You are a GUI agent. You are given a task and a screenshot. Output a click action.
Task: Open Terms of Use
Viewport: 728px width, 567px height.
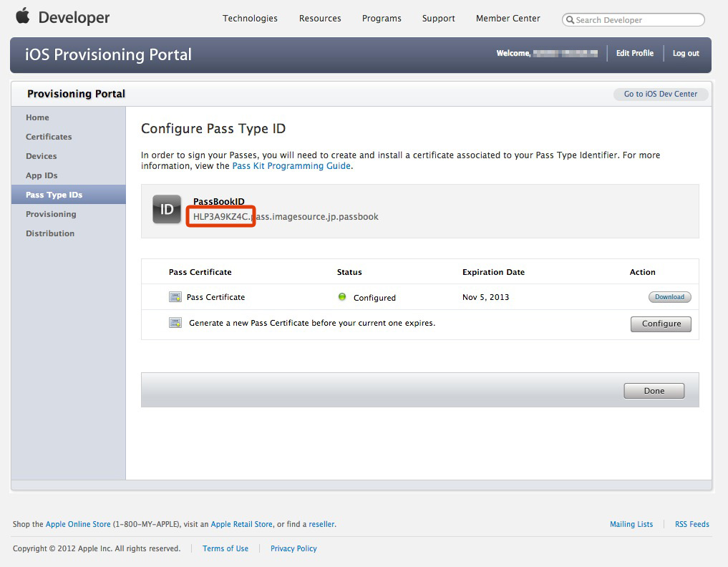tap(225, 548)
